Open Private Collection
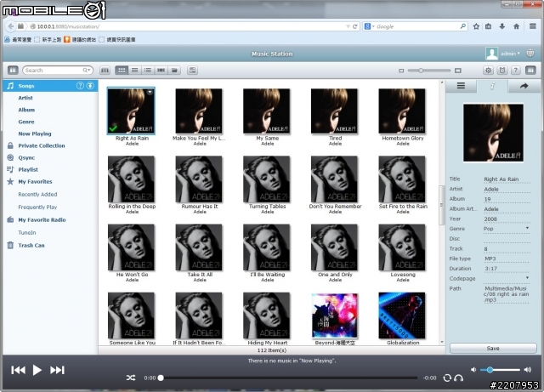The image size is (544, 392). (42, 145)
